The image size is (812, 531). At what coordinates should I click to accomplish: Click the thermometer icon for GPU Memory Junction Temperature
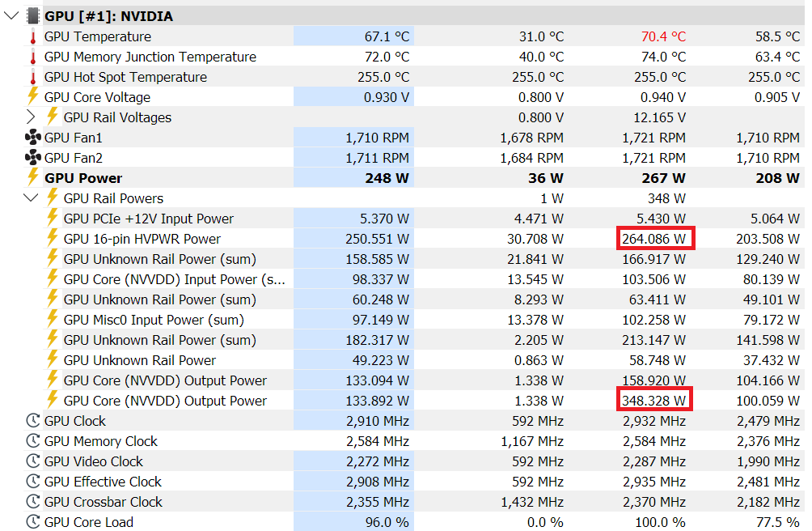point(33,57)
